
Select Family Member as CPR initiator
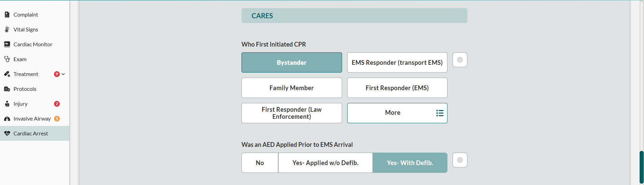[x=291, y=88]
